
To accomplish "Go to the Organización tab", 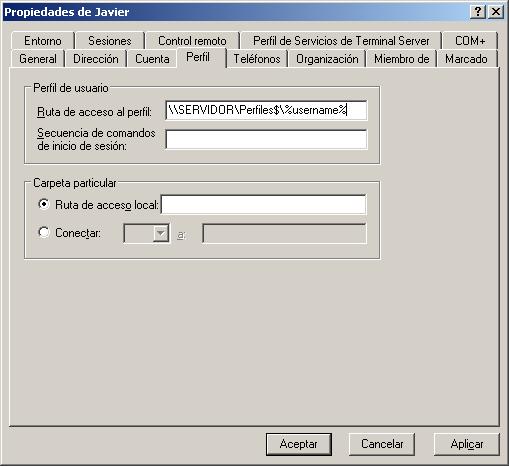I will coord(327,59).
